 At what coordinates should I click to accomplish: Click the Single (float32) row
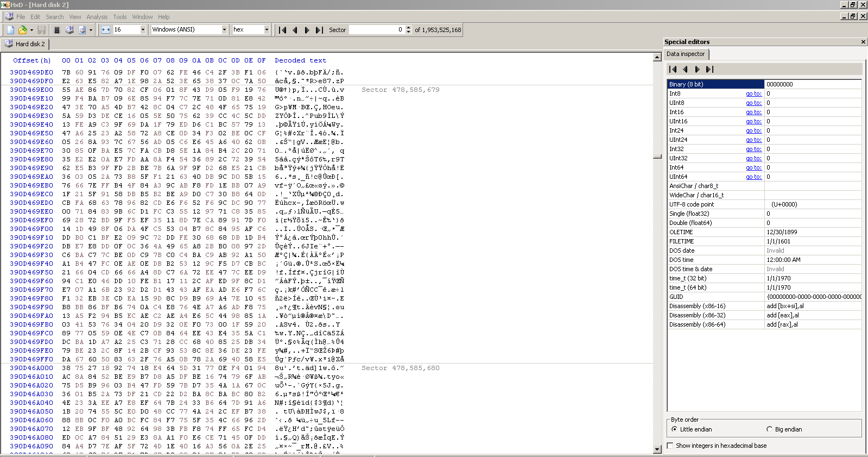[x=764, y=214]
